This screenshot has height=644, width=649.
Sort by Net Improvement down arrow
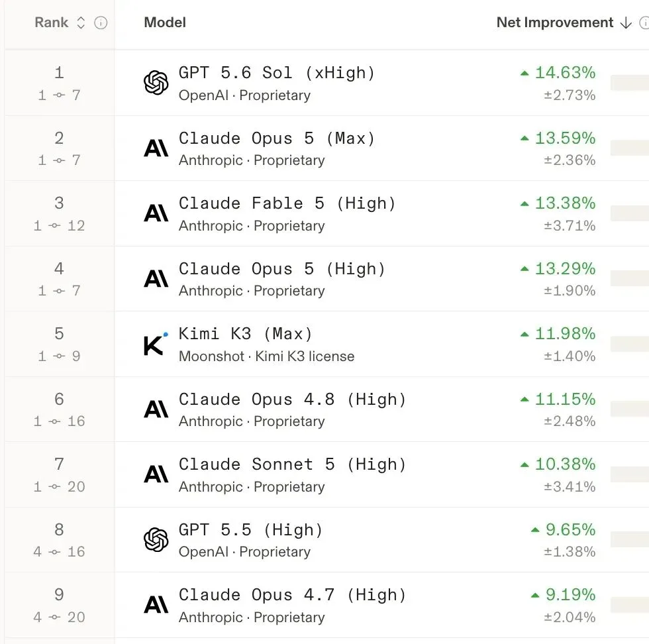pos(626,23)
